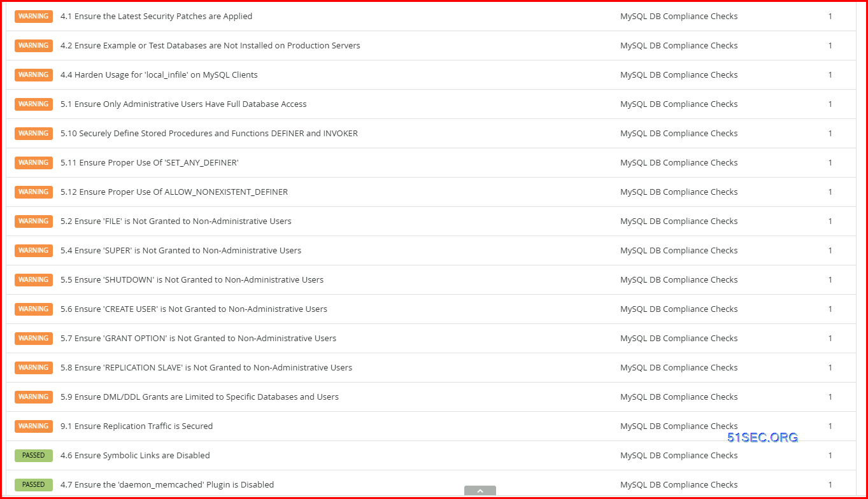Select '5.9 Ensure DML/DDL Grants are Limited' row

click(431, 397)
